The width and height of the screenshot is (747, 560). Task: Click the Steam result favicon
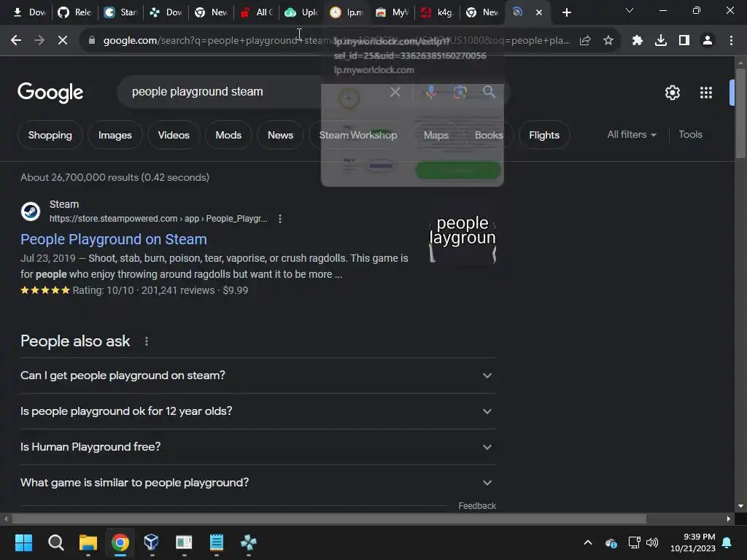click(31, 211)
